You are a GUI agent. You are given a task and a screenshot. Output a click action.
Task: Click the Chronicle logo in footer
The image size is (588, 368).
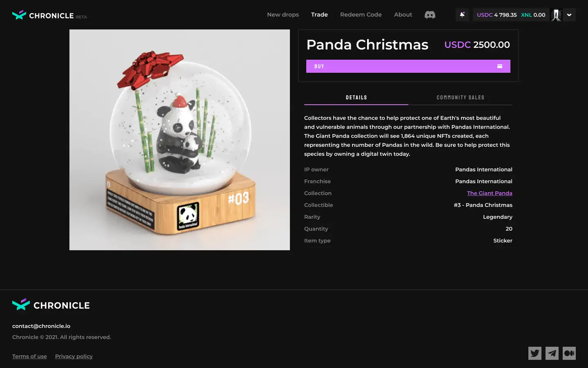click(x=51, y=305)
